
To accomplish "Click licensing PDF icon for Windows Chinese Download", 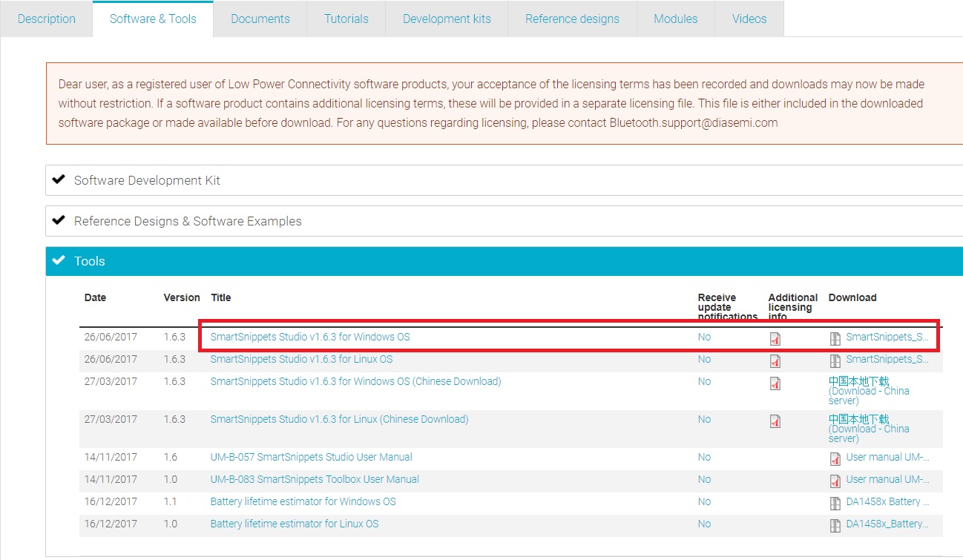I will click(x=775, y=383).
